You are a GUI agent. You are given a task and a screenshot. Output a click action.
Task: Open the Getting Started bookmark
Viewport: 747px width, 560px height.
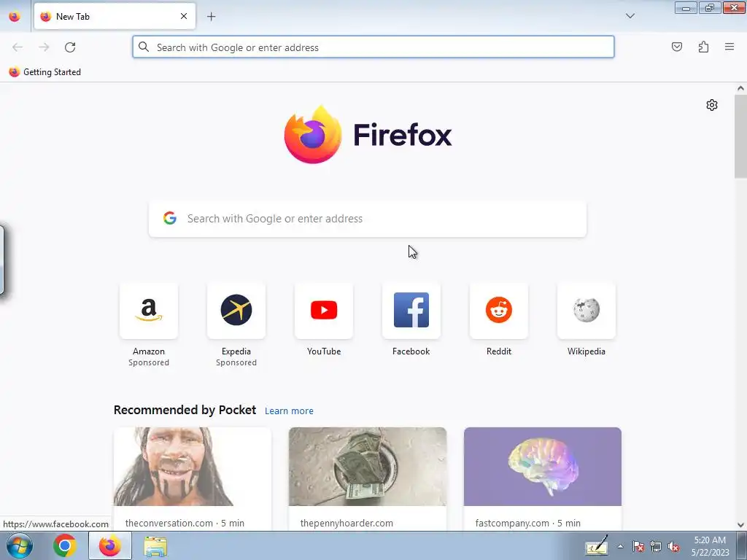coord(44,72)
